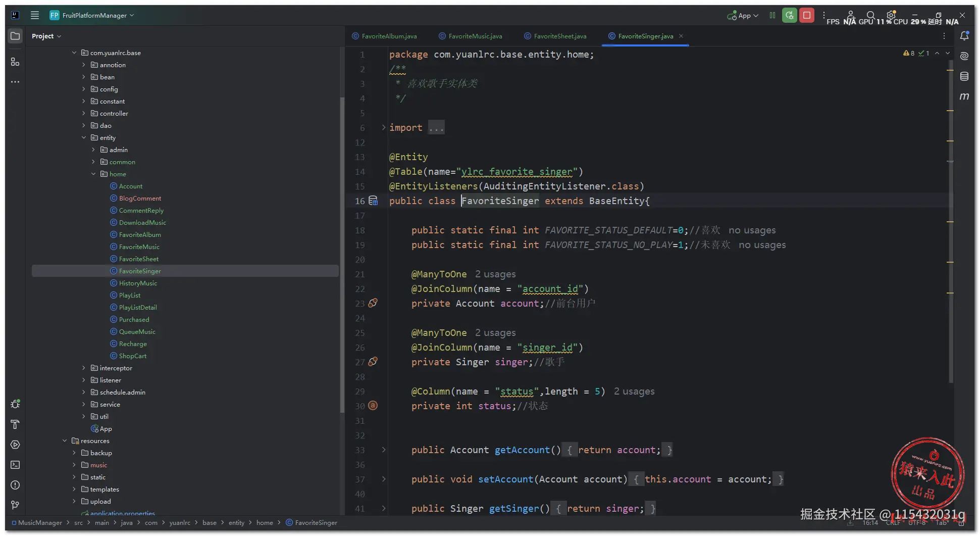
Task: Jump to the previous highlighted problem arrow
Action: (x=937, y=53)
